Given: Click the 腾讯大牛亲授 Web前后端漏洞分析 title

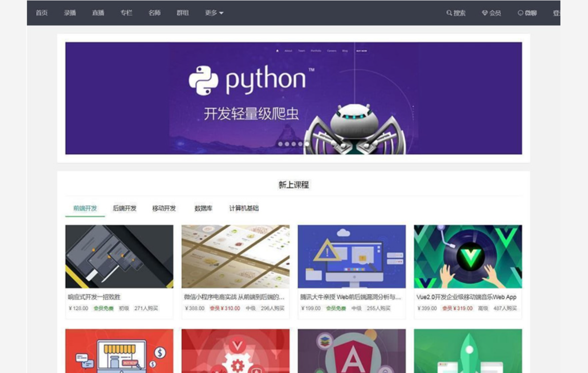Looking at the screenshot, I should click(351, 297).
